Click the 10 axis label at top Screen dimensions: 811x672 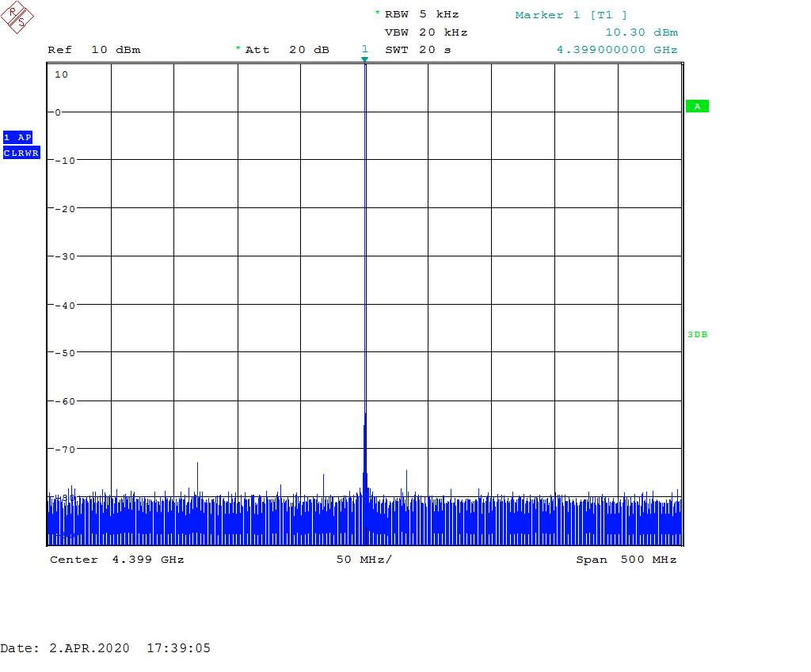coord(61,74)
